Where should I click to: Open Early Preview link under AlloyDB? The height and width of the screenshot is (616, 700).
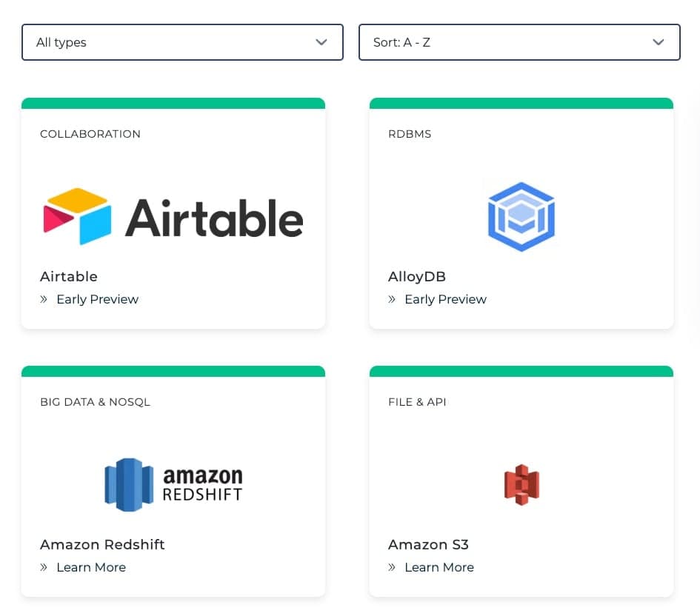[445, 299]
